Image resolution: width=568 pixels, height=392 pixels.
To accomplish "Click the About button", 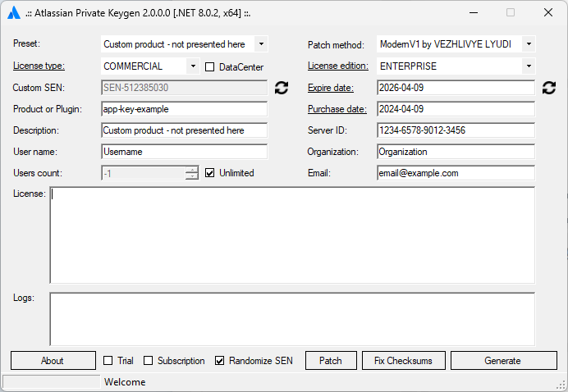I will 53,361.
